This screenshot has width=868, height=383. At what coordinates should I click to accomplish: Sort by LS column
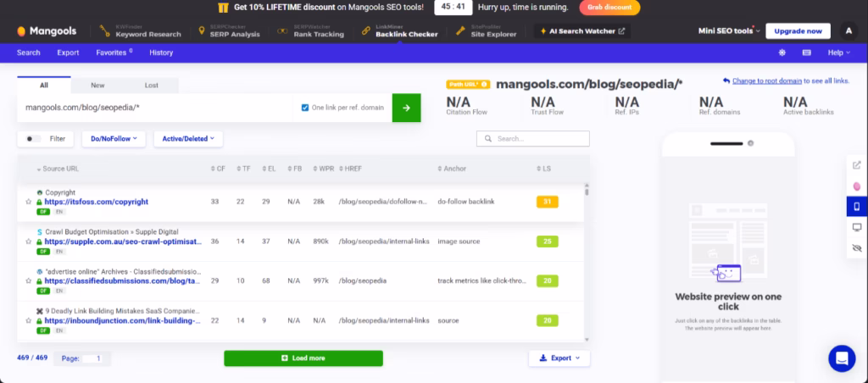(543, 169)
